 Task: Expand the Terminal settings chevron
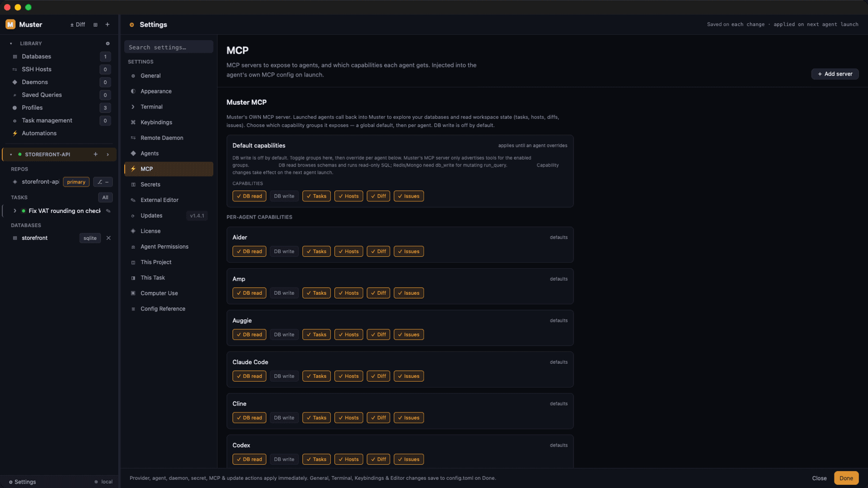[133, 107]
